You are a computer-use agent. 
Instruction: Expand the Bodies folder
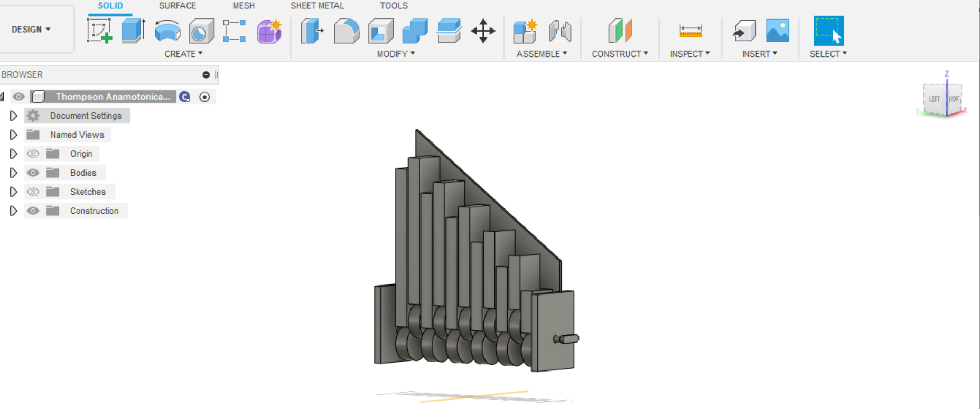click(x=14, y=173)
